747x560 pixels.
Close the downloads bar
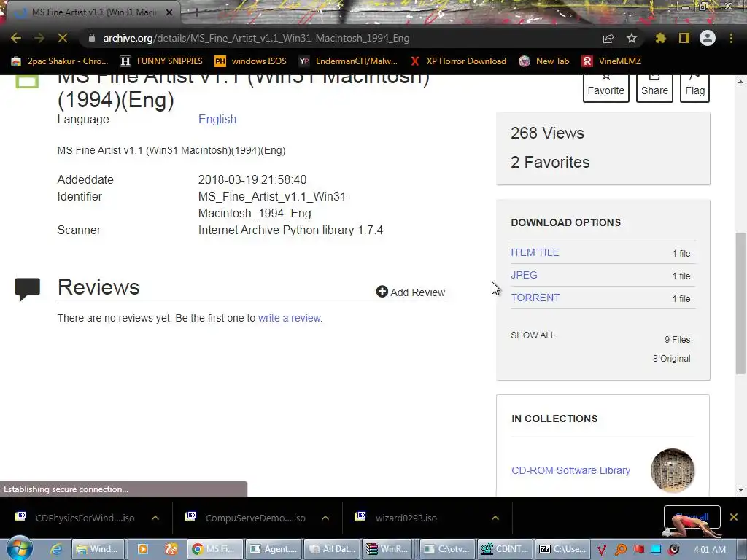[734, 517]
